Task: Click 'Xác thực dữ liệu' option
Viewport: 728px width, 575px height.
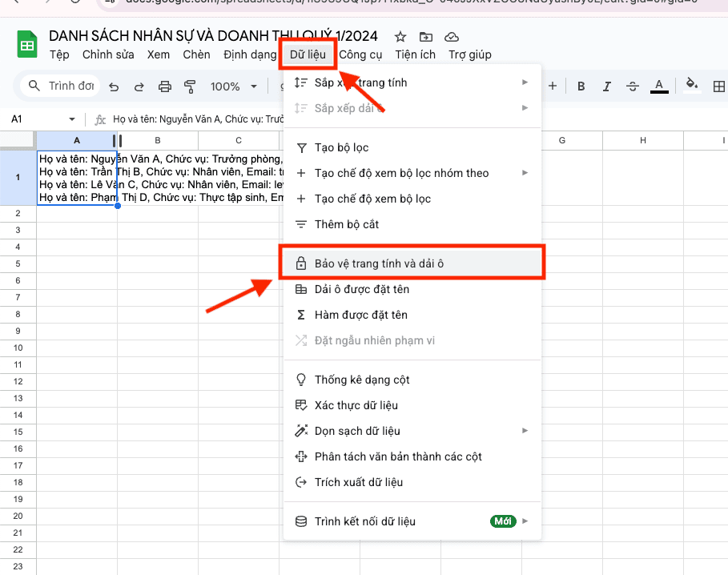Action: (x=356, y=405)
